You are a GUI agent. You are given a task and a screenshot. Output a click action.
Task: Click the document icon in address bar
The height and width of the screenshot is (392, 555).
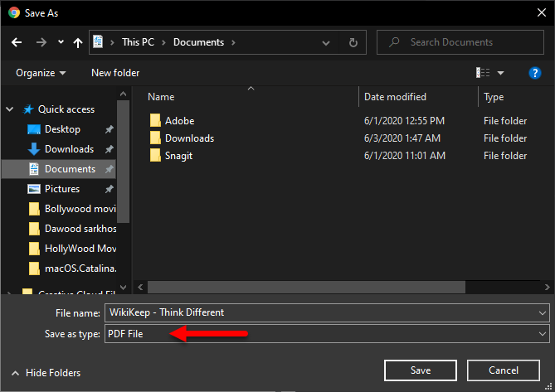(98, 42)
